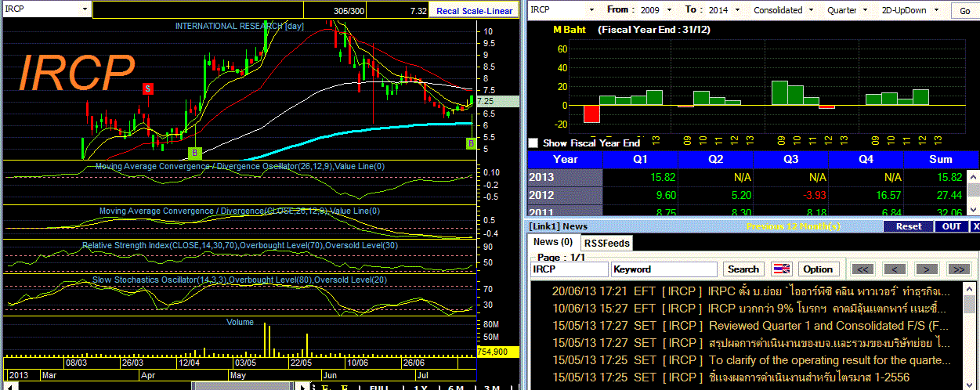980x390 pixels.
Task: Click the Sum column header
Action: [940, 160]
